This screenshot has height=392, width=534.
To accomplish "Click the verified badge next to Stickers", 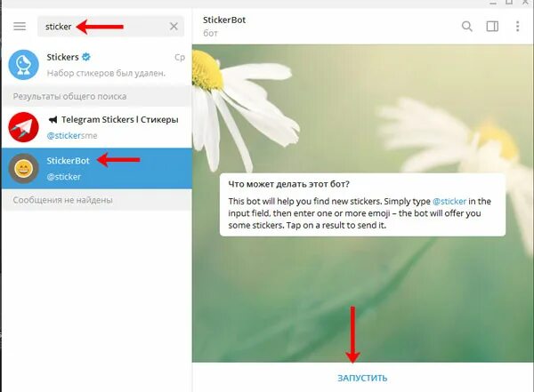I will tap(86, 57).
